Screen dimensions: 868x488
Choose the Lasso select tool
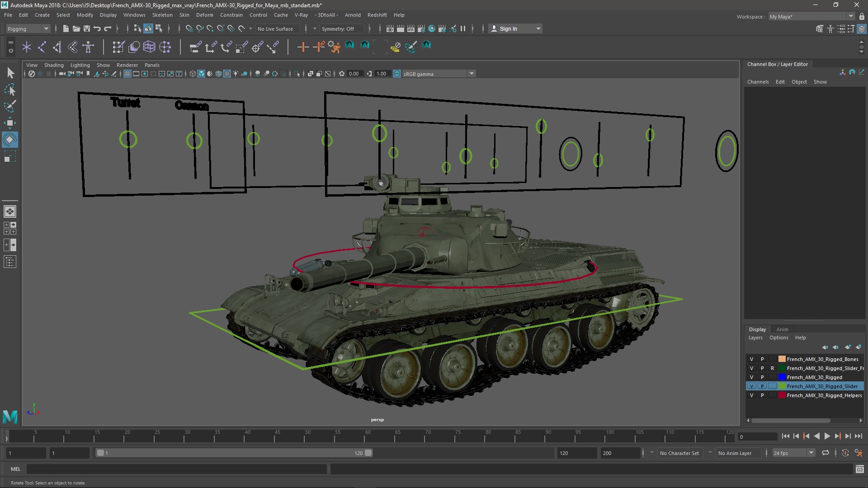pyautogui.click(x=10, y=89)
